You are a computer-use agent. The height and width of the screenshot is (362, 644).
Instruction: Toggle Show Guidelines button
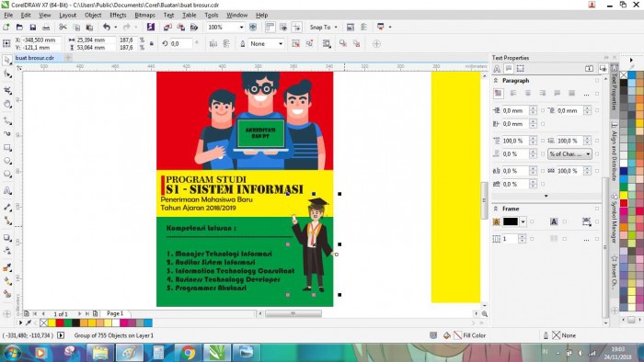click(x=296, y=27)
